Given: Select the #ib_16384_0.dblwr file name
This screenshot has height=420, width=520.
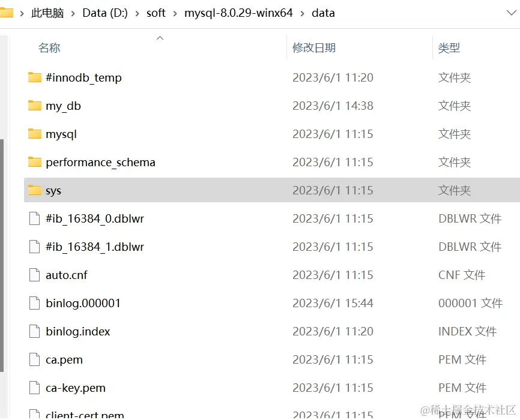Looking at the screenshot, I should point(95,219).
